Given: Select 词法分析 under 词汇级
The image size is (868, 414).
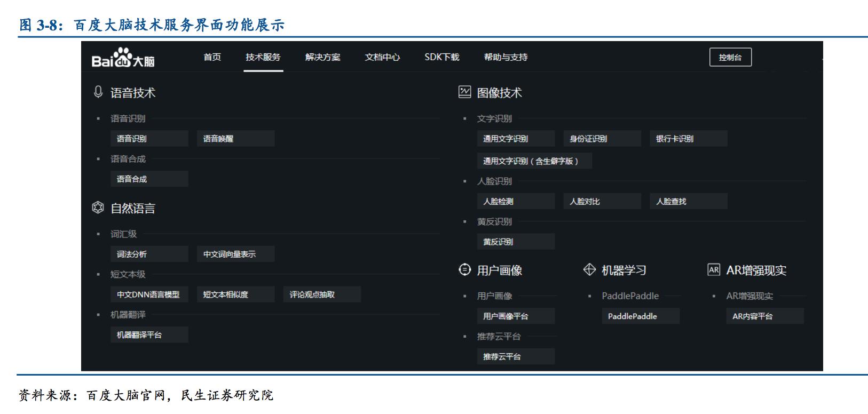Looking at the screenshot, I should pos(149,254).
